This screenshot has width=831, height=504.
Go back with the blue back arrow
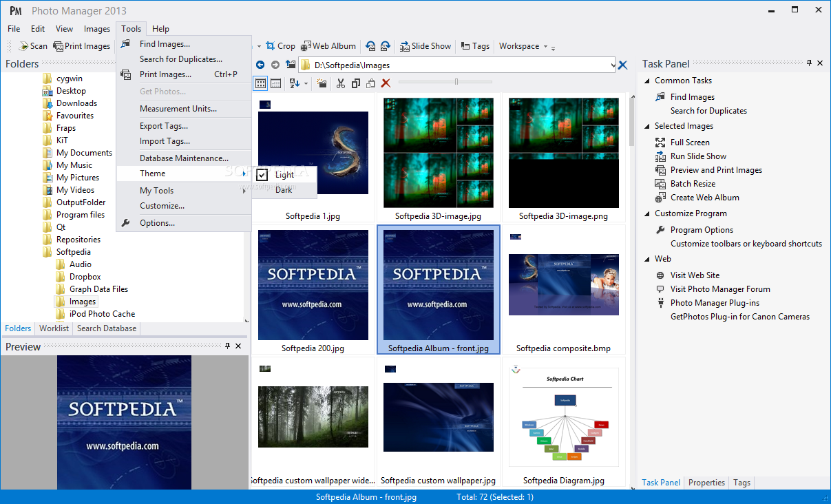pyautogui.click(x=260, y=65)
